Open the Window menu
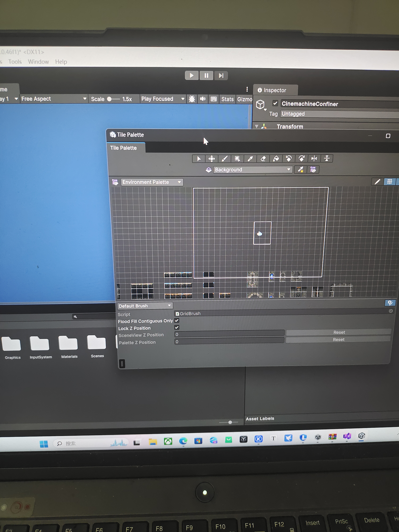The image size is (399, 532). [38, 62]
